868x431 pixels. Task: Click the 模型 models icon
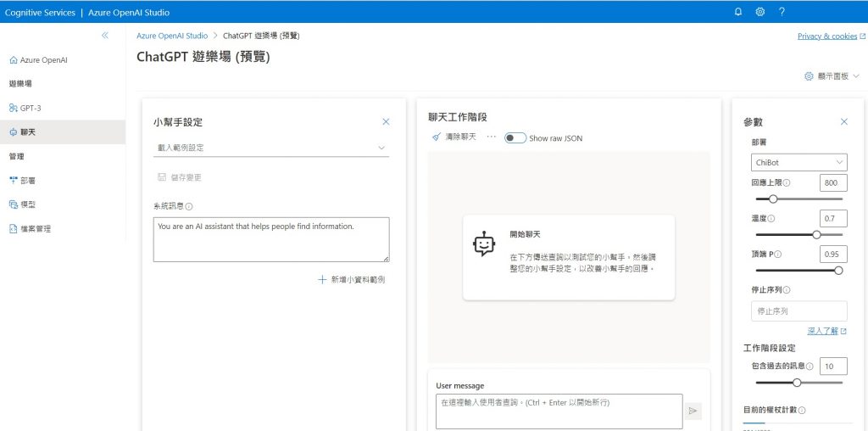click(x=14, y=204)
